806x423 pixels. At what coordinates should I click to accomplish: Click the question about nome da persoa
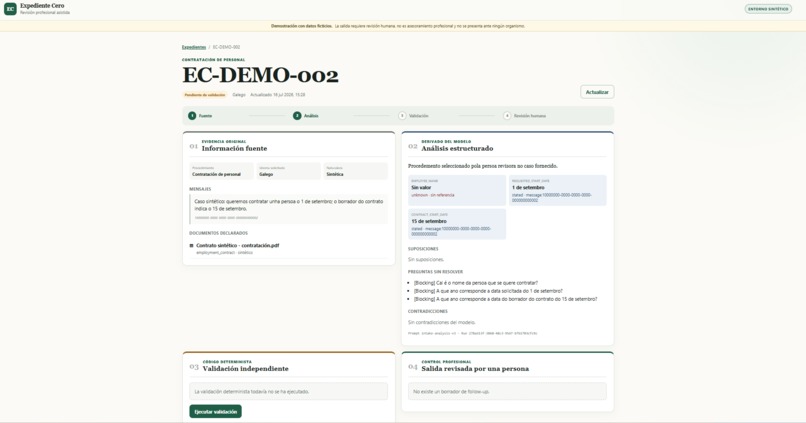[x=476, y=283]
